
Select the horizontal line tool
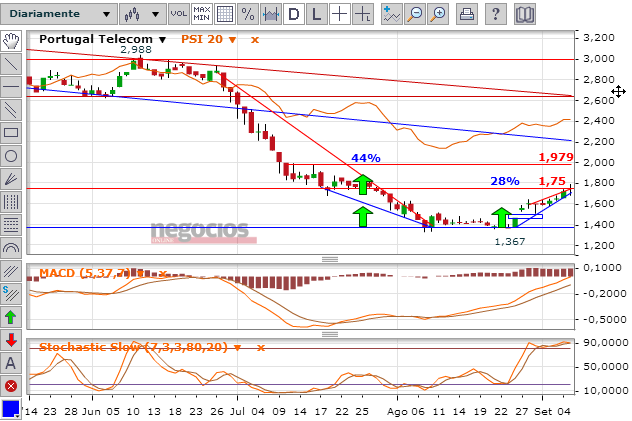coord(11,86)
